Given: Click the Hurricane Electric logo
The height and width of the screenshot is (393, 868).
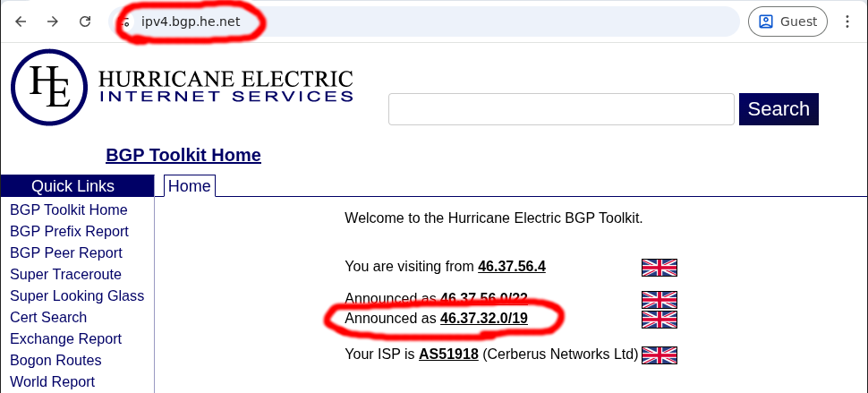Looking at the screenshot, I should click(x=182, y=87).
